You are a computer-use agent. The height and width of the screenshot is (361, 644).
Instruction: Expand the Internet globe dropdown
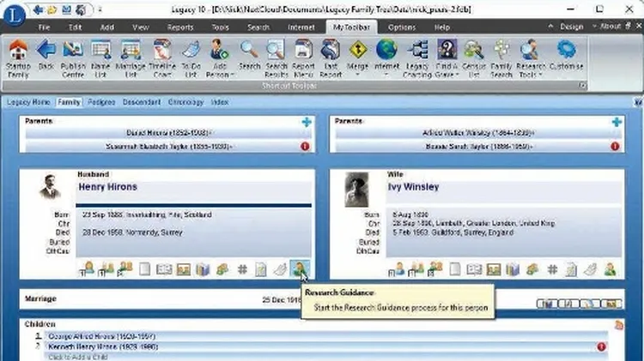386,75
